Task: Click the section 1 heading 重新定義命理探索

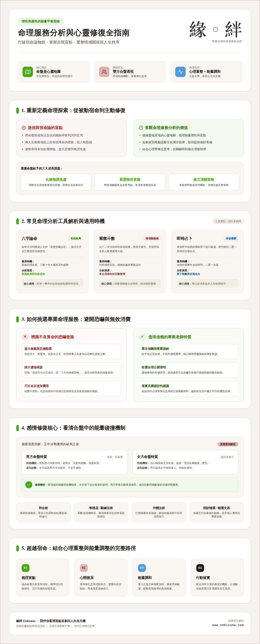Action: [x=73, y=111]
